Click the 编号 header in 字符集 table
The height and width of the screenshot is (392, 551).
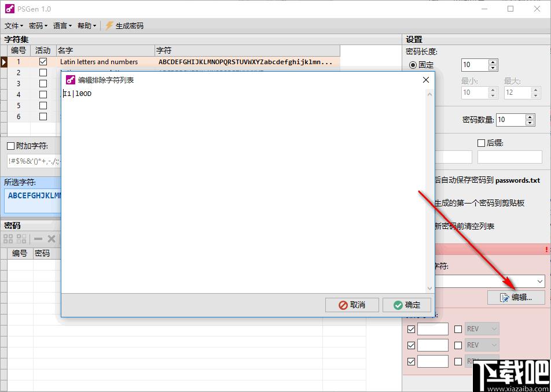[x=19, y=50]
